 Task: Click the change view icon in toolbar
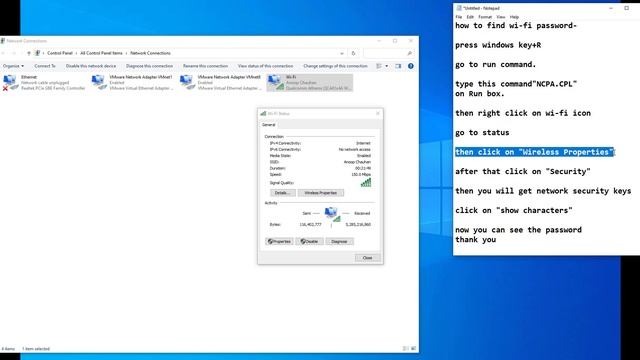[x=379, y=66]
